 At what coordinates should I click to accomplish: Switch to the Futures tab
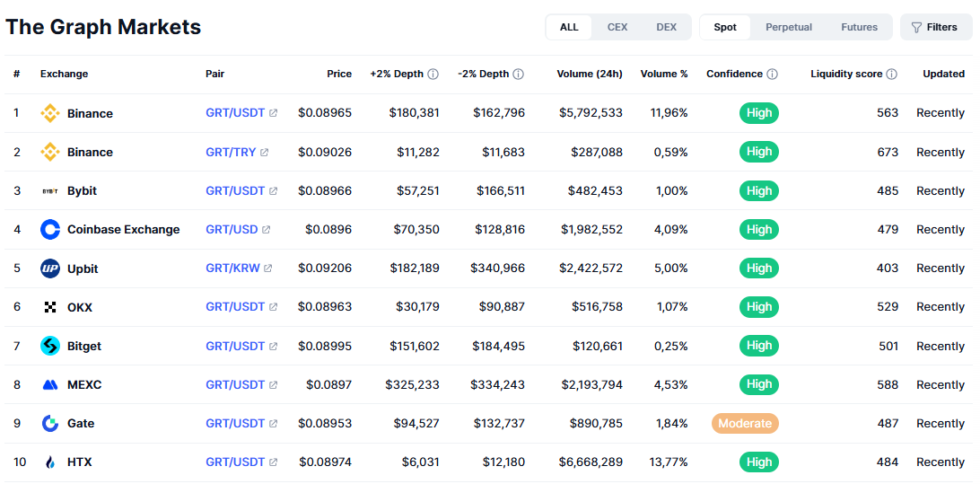(x=860, y=27)
